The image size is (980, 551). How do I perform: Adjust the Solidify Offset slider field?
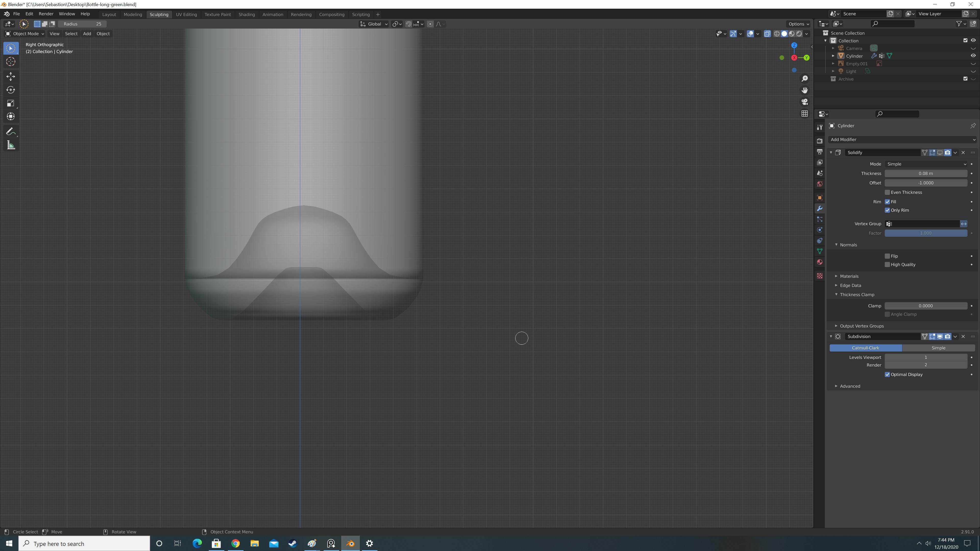926,183
